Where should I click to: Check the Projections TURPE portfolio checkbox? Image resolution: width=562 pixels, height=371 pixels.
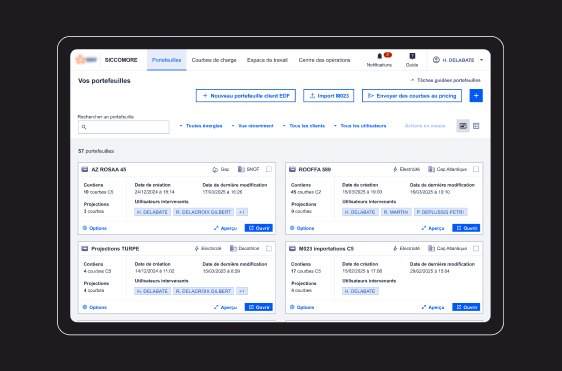(x=269, y=248)
